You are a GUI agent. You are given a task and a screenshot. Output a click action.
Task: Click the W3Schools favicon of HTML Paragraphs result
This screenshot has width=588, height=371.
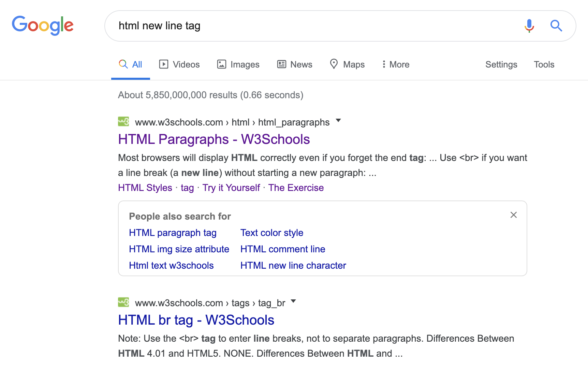pos(123,121)
